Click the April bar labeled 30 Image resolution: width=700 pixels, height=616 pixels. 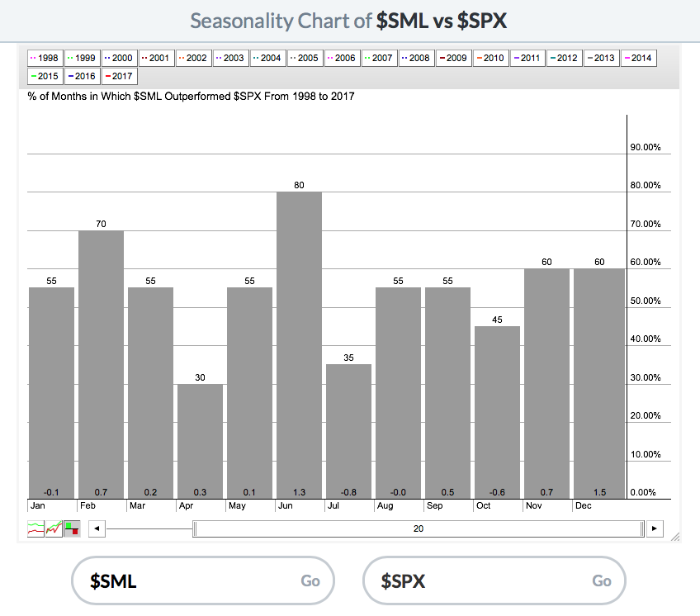[200, 441]
